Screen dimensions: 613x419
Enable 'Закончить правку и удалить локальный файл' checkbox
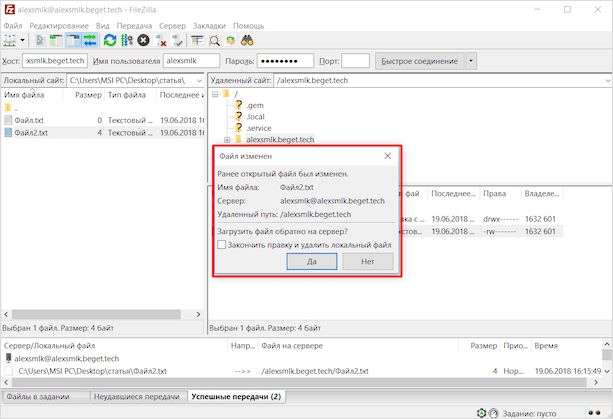click(222, 244)
